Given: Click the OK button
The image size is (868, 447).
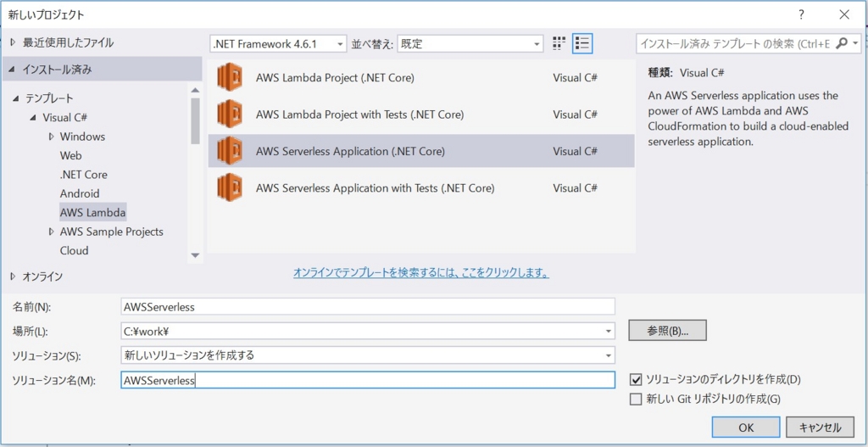Looking at the screenshot, I should click(x=746, y=427).
